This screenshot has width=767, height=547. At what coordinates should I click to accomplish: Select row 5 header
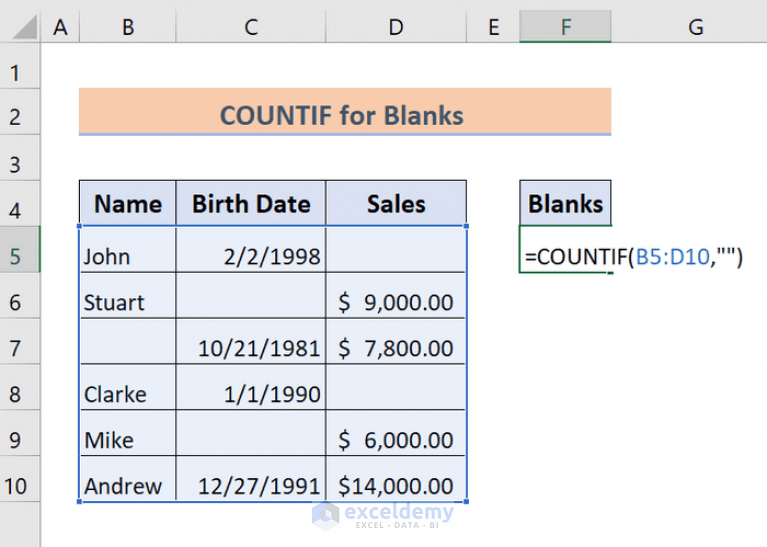[x=20, y=250]
